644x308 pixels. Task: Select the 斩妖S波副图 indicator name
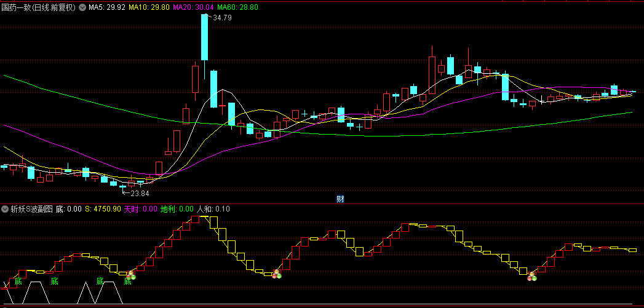pos(31,209)
